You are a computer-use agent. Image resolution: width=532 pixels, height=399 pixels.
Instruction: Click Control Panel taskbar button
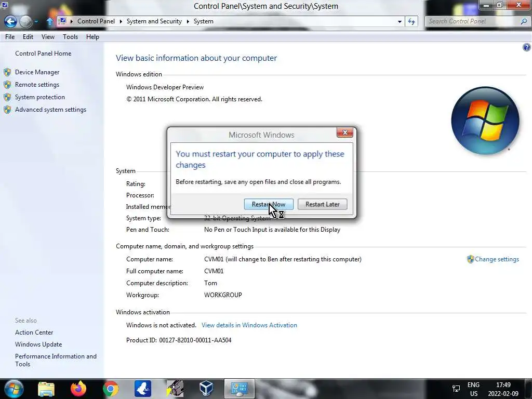(x=239, y=389)
